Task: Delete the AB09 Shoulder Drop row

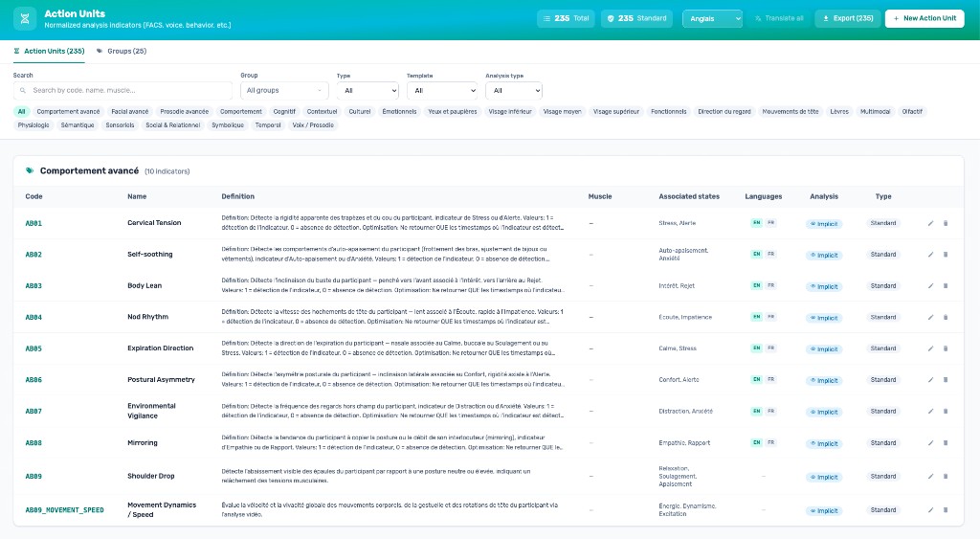Action: click(x=946, y=477)
